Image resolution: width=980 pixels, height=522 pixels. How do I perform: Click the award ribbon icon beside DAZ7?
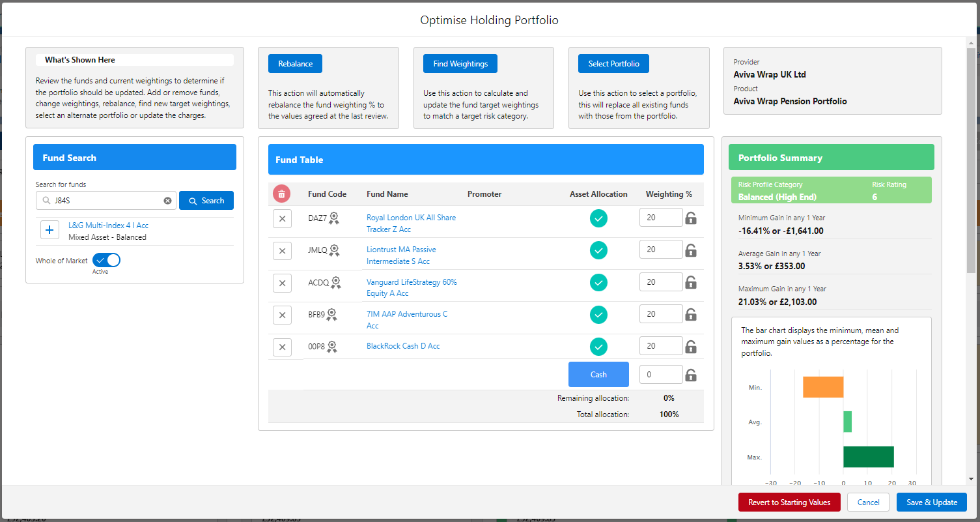tap(334, 218)
